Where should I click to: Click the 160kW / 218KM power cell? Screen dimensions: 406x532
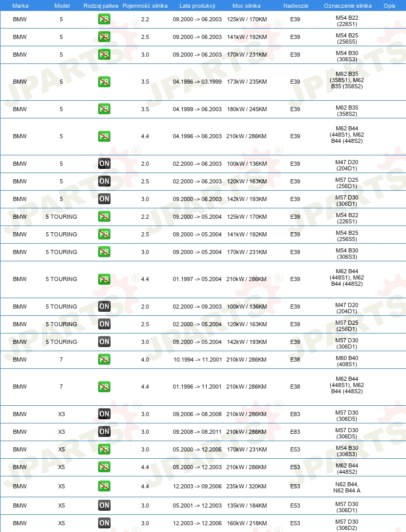tap(247, 523)
